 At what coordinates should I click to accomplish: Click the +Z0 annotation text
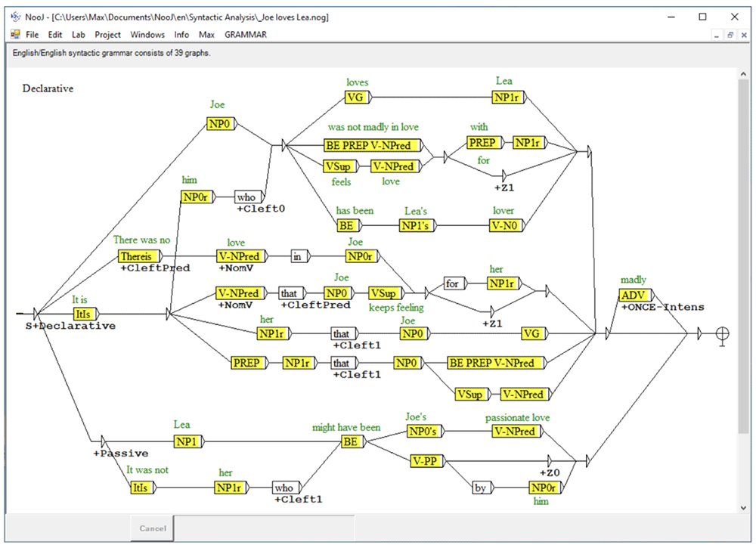pos(550,473)
